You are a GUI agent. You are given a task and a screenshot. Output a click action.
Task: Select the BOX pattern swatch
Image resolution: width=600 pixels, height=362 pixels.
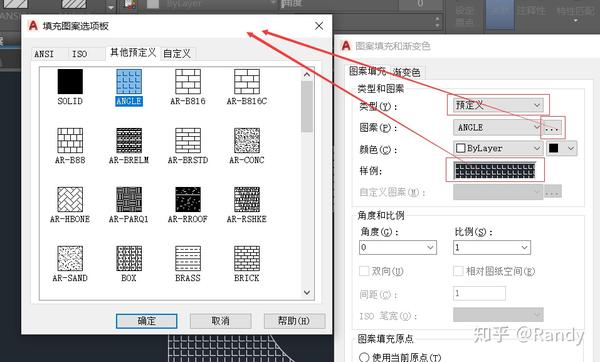(129, 258)
